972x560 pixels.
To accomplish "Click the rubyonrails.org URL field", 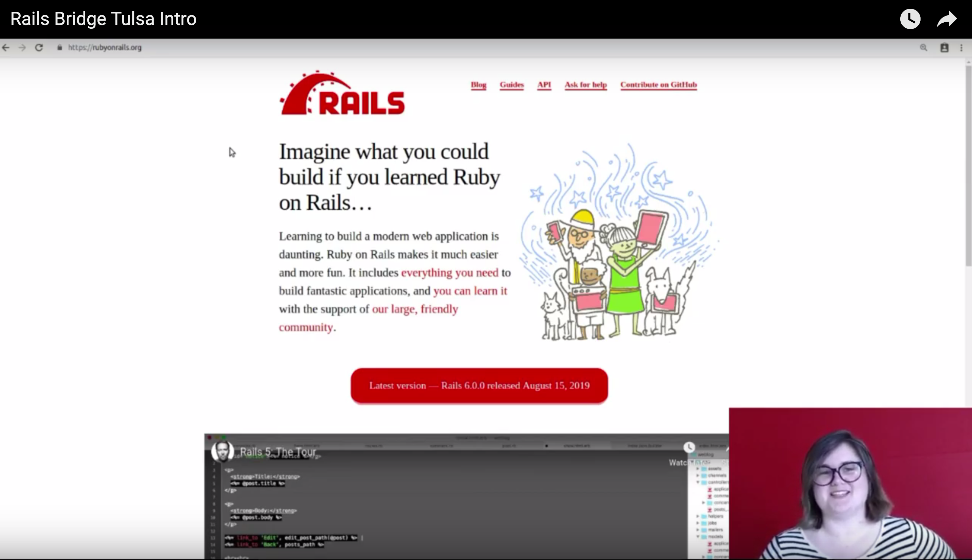I will click(x=105, y=48).
